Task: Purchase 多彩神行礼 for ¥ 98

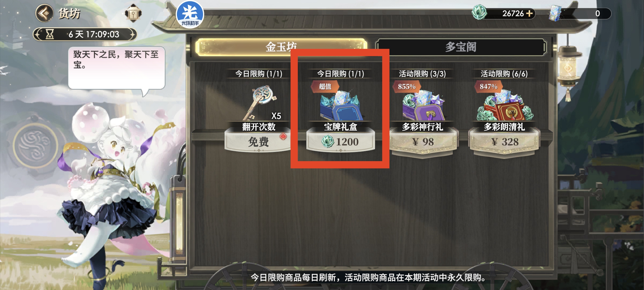Action: point(423,142)
